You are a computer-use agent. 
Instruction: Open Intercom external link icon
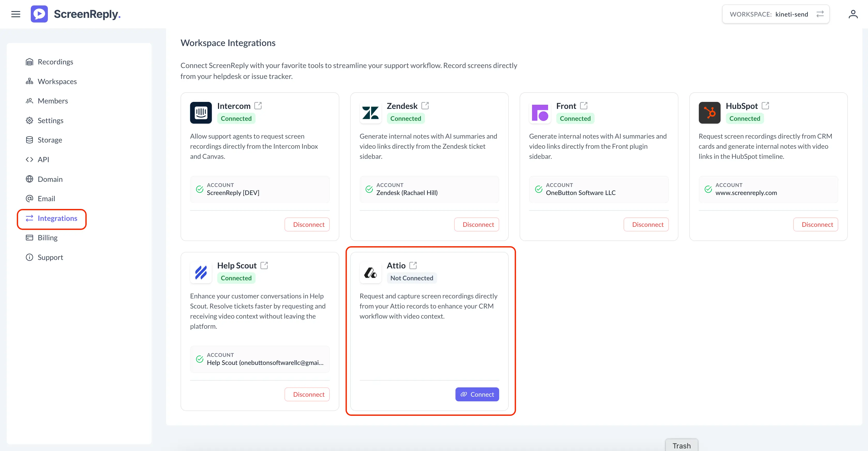(258, 106)
